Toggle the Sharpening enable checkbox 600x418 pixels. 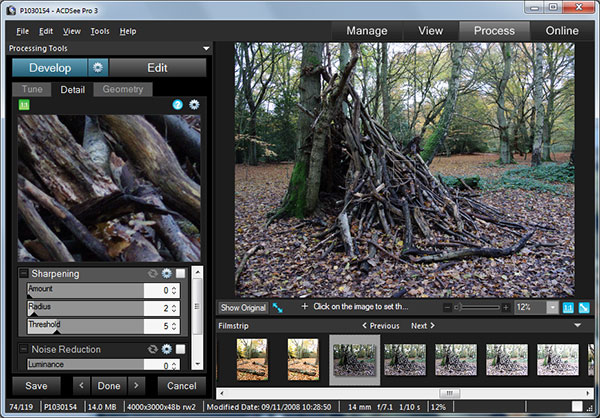(x=181, y=274)
